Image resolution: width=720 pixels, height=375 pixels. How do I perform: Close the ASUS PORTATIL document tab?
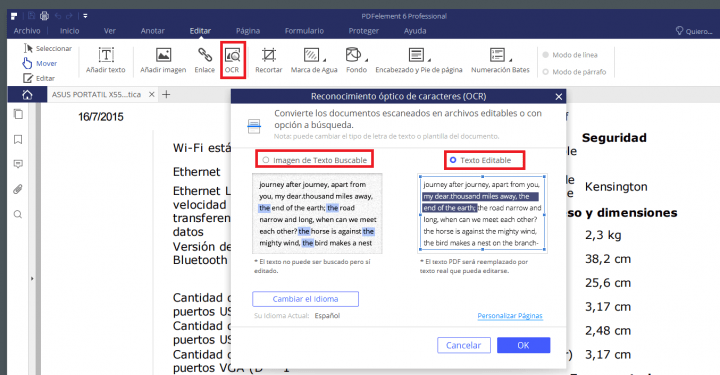tap(152, 95)
